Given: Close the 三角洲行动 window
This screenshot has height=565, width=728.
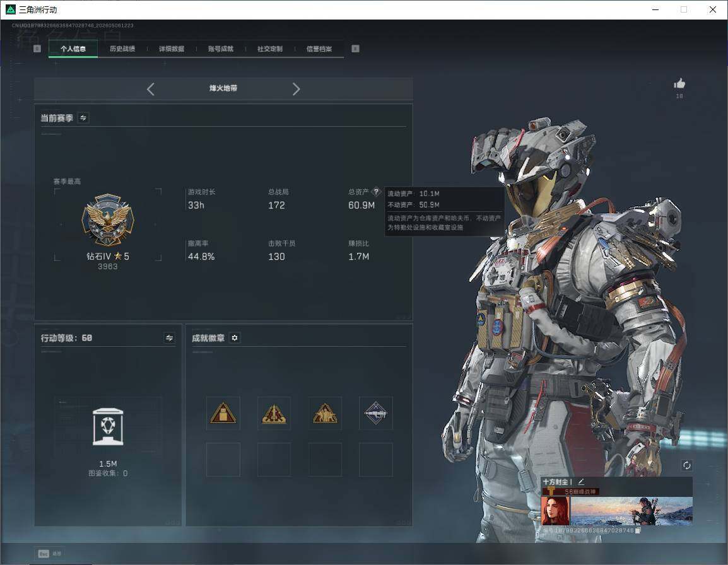Looking at the screenshot, I should point(713,9).
